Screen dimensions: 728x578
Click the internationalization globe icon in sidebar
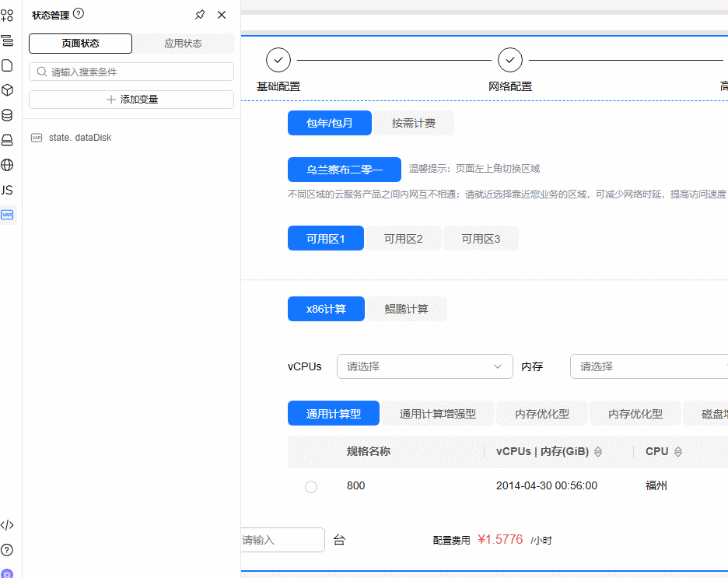(8, 165)
